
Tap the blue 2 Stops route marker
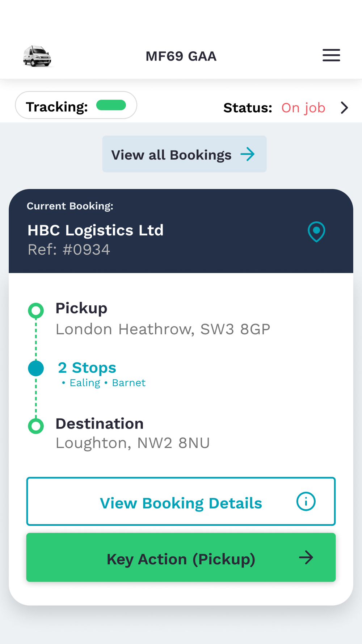click(x=36, y=368)
